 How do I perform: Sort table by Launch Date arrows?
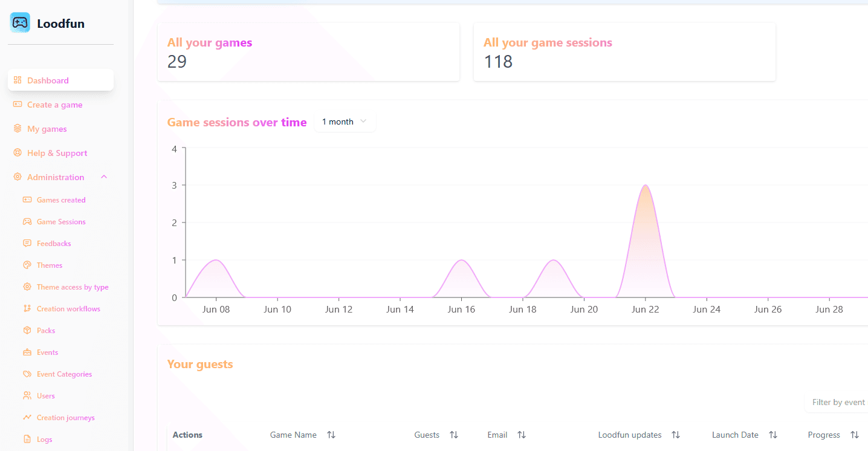click(772, 435)
